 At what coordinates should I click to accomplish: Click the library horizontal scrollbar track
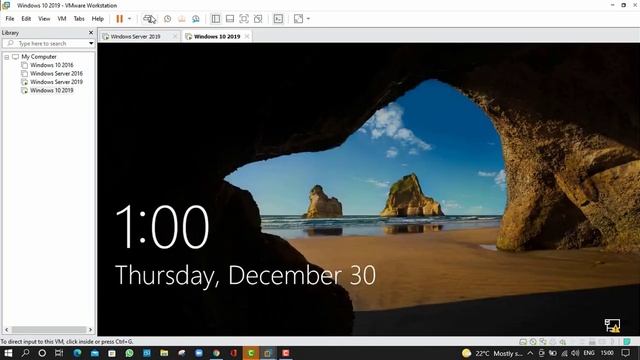49,329
